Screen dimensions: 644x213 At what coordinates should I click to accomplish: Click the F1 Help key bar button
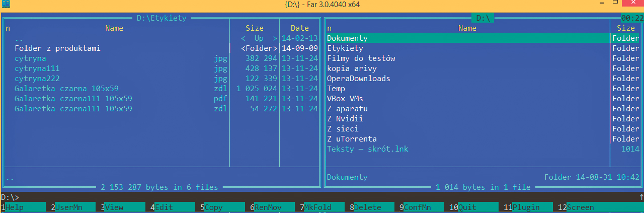point(25,207)
